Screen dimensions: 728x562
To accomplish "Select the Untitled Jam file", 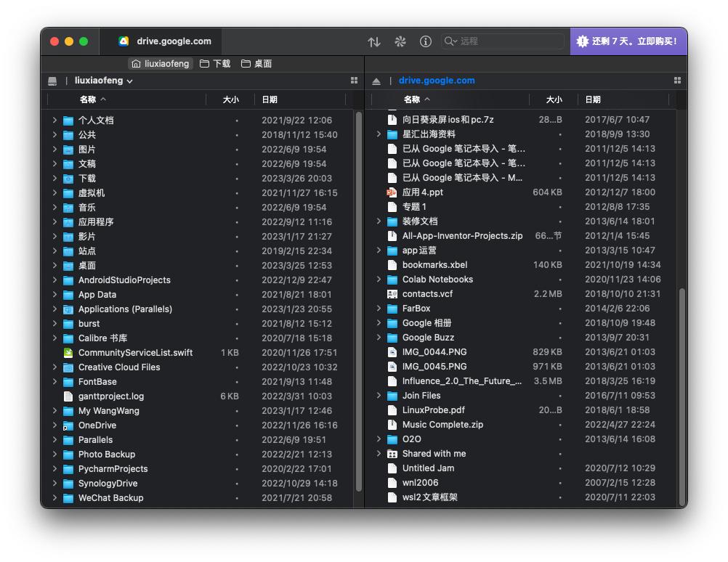I will click(x=522, y=468).
